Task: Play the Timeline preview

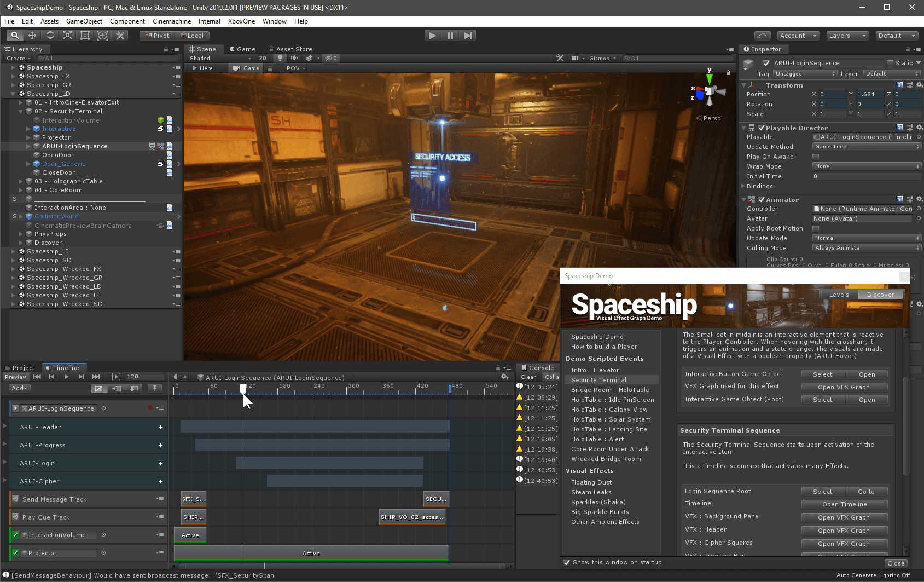Action: click(66, 377)
